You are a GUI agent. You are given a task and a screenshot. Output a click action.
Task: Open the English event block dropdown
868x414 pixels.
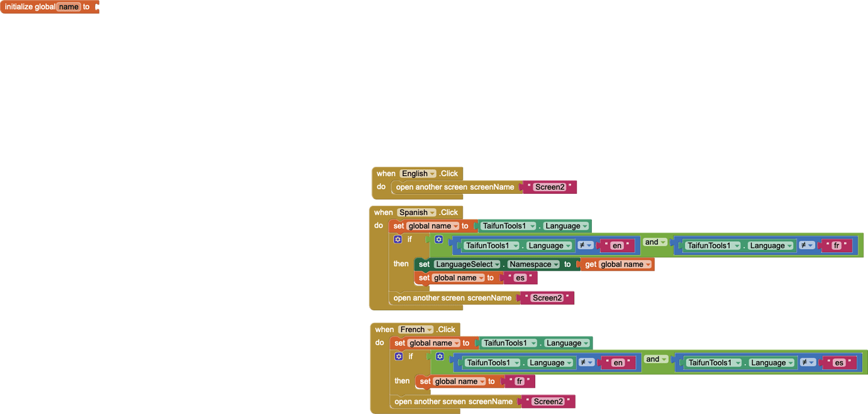pyautogui.click(x=431, y=173)
